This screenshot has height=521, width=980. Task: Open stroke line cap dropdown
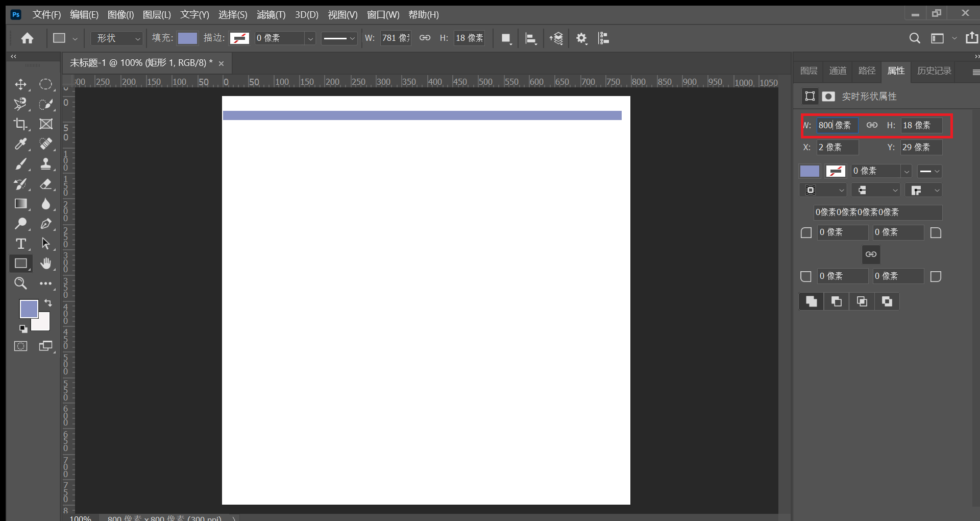click(x=876, y=191)
